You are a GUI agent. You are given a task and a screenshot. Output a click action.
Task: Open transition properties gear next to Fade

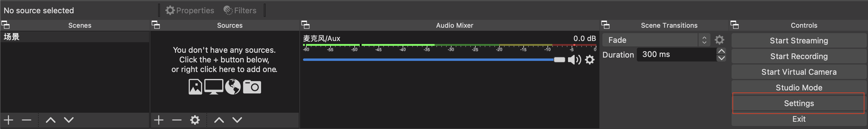(719, 40)
